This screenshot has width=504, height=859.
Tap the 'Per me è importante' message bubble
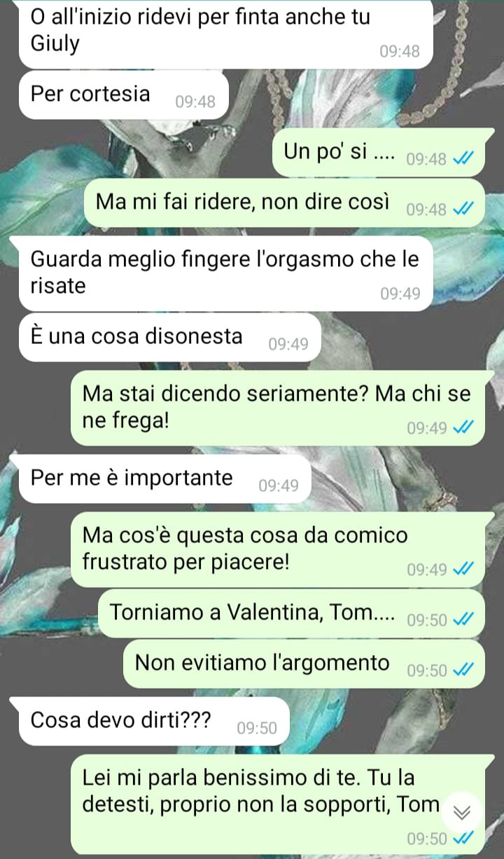[x=164, y=479]
